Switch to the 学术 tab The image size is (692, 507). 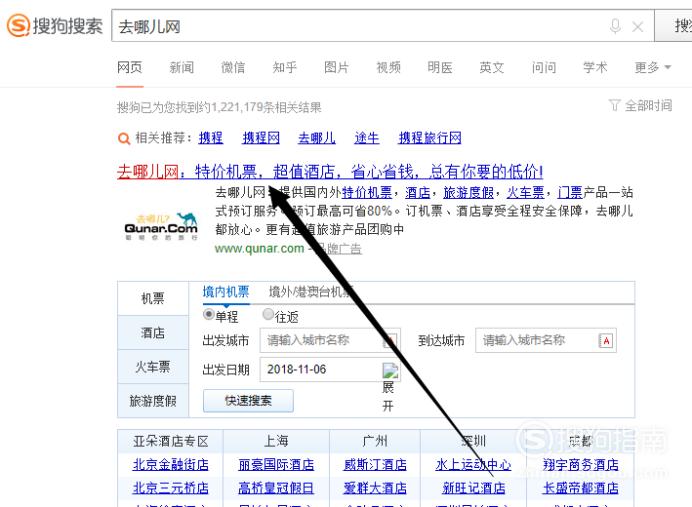click(x=595, y=68)
